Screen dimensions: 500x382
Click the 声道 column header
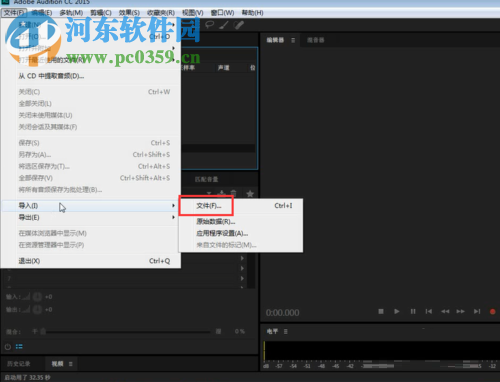tap(223, 68)
